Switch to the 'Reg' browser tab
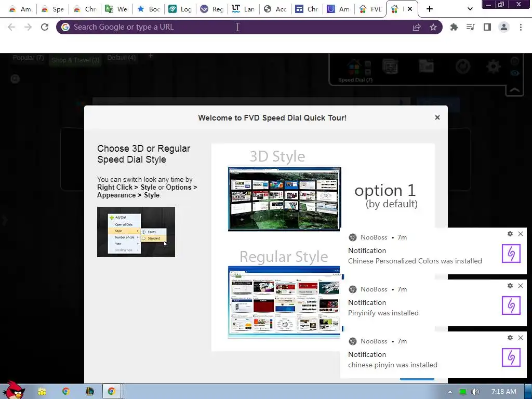The width and height of the screenshot is (532, 399). coord(212,9)
